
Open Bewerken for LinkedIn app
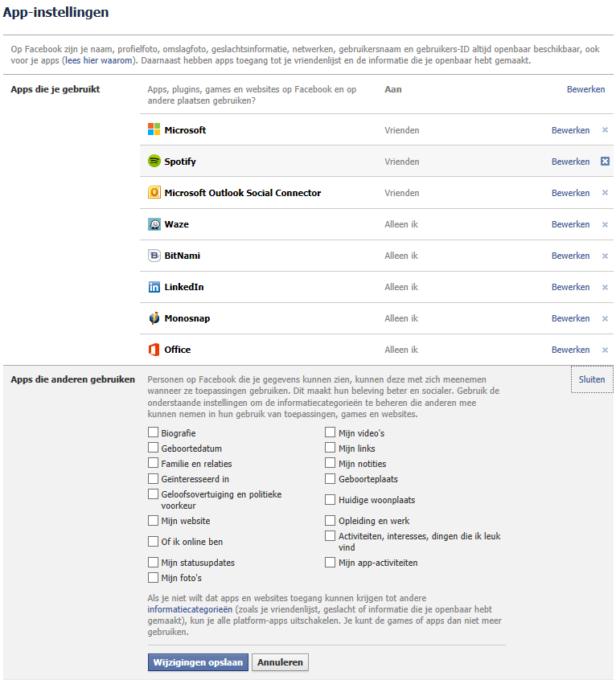tap(570, 287)
